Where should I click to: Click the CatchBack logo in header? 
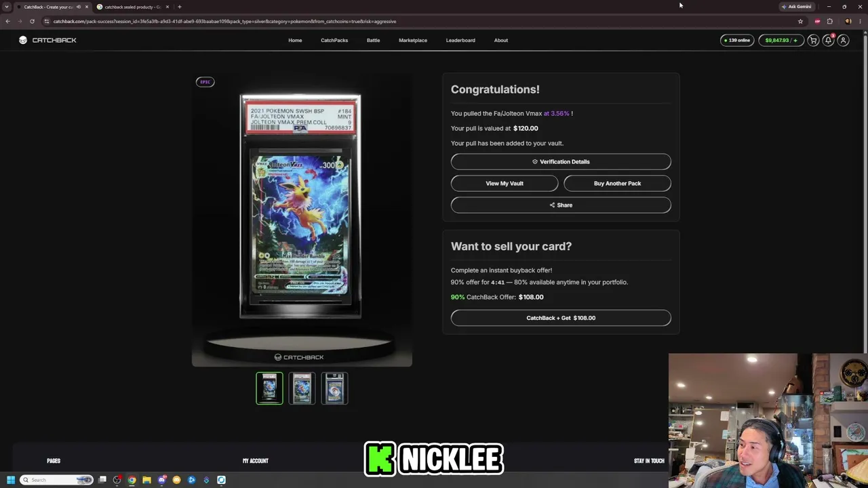pos(48,40)
